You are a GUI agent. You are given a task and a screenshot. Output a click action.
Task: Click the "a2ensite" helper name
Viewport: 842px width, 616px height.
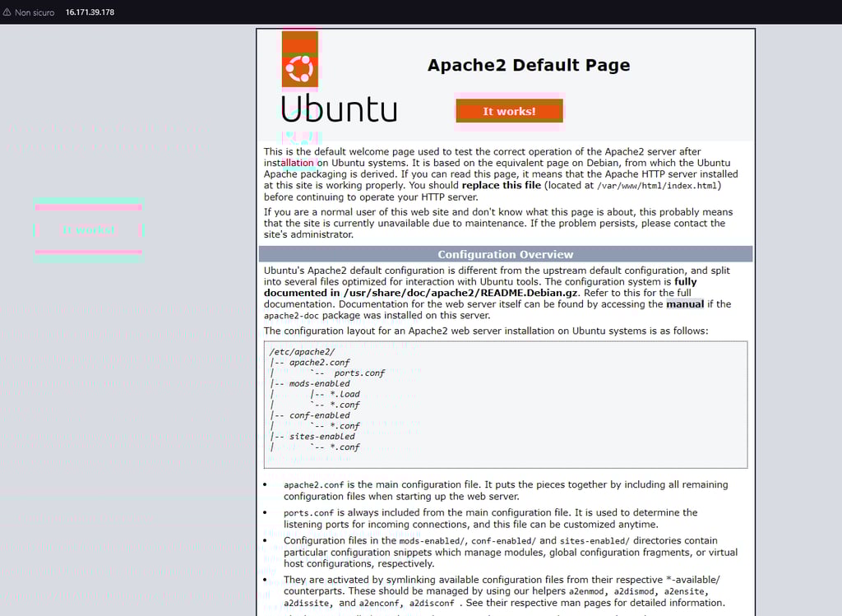tap(684, 592)
